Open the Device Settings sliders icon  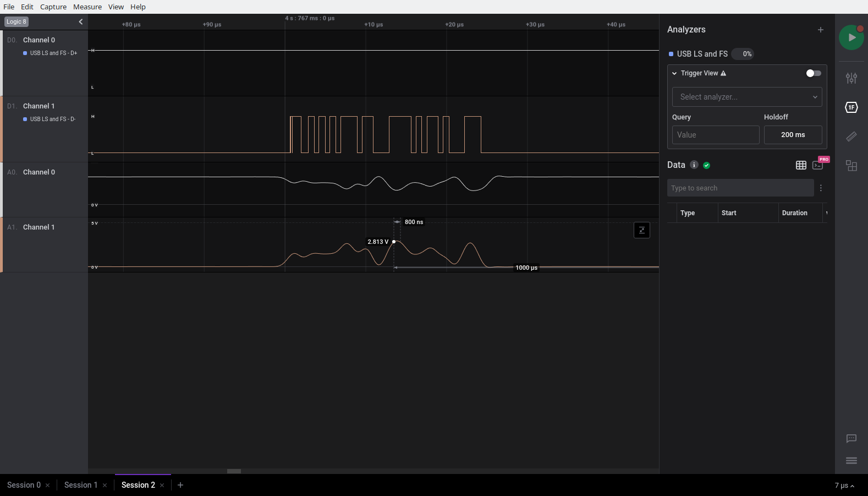coord(851,78)
